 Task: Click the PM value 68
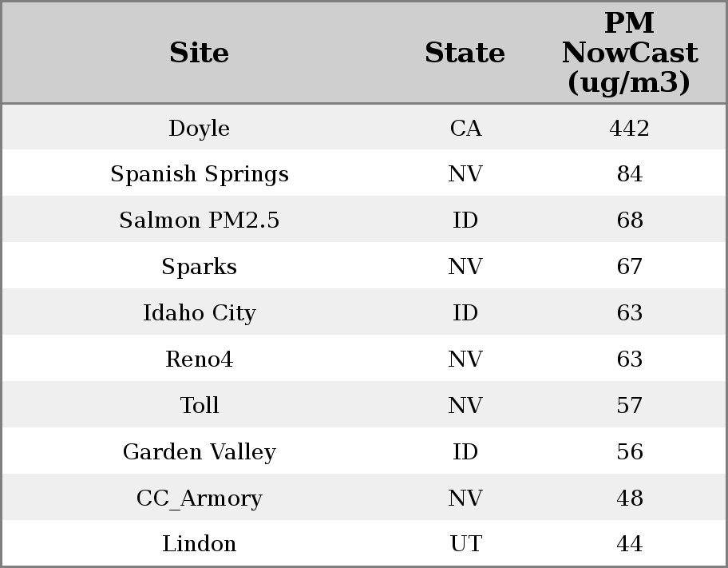629,220
